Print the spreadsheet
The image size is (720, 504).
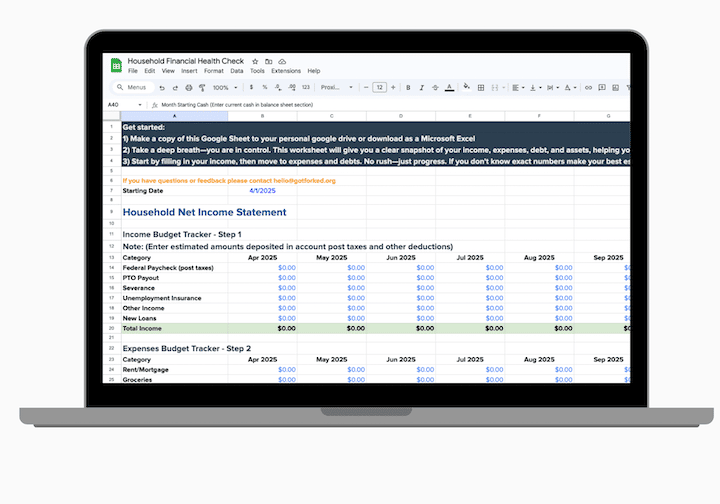click(188, 88)
